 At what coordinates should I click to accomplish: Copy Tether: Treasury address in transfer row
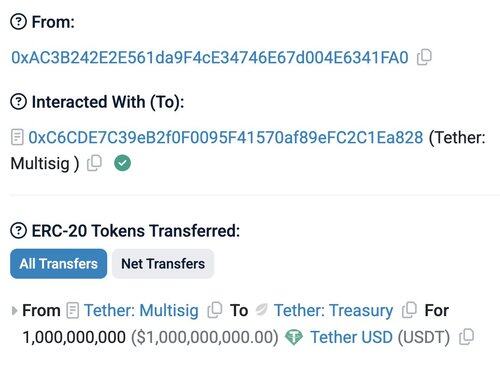pos(409,310)
